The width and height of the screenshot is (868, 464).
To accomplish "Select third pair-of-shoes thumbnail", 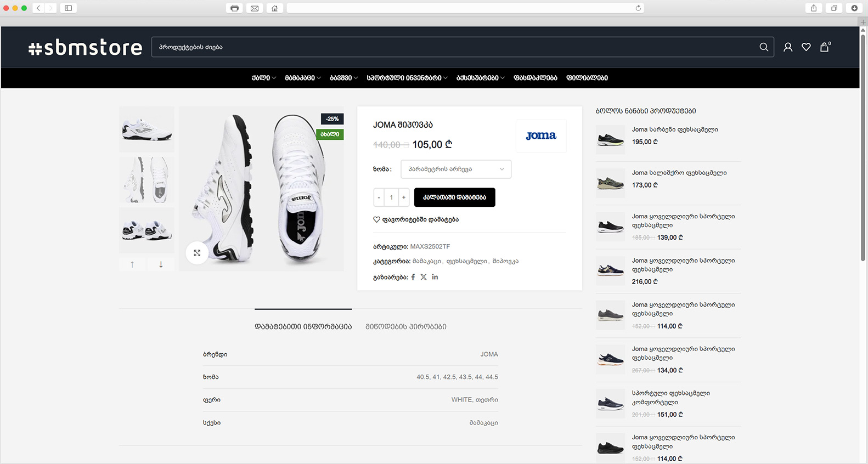I will 146,230.
